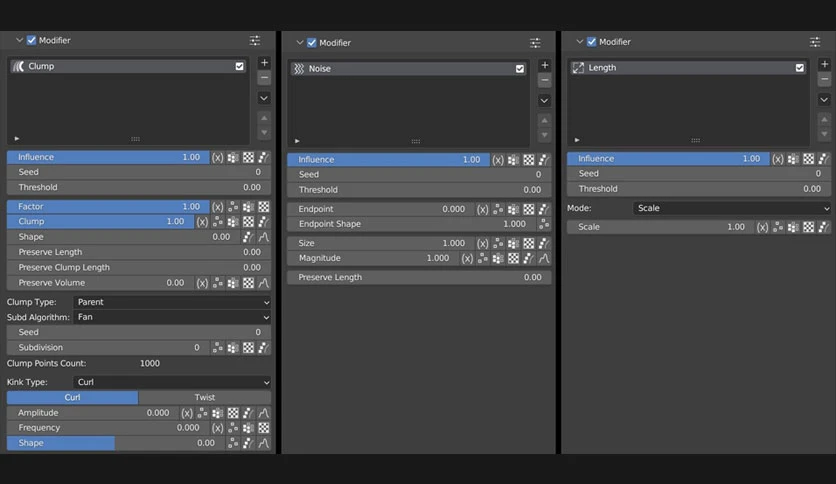
Task: Open the specials chevron menu beside Noise list
Action: click(544, 101)
